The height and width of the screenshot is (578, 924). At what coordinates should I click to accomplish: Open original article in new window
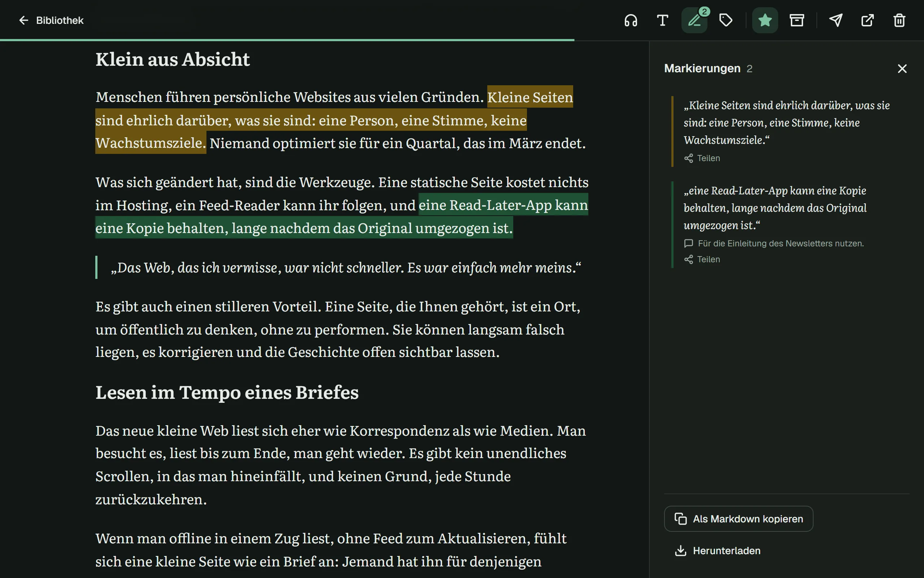point(867,20)
